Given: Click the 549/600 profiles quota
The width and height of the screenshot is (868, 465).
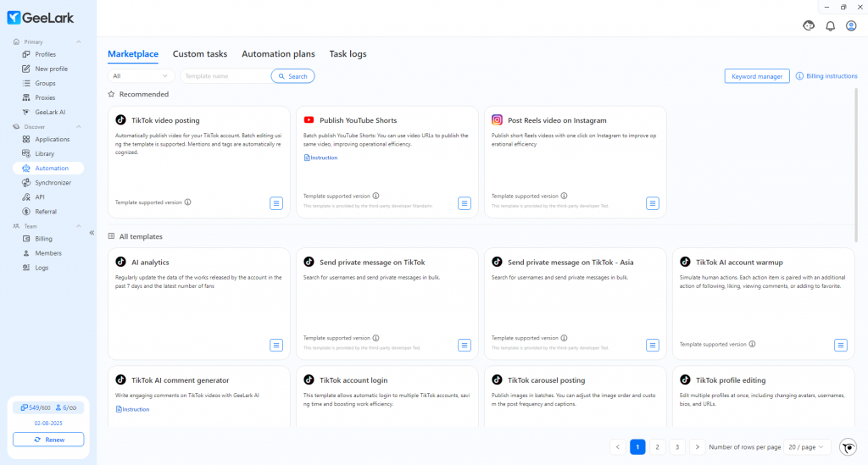Looking at the screenshot, I should (x=36, y=407).
